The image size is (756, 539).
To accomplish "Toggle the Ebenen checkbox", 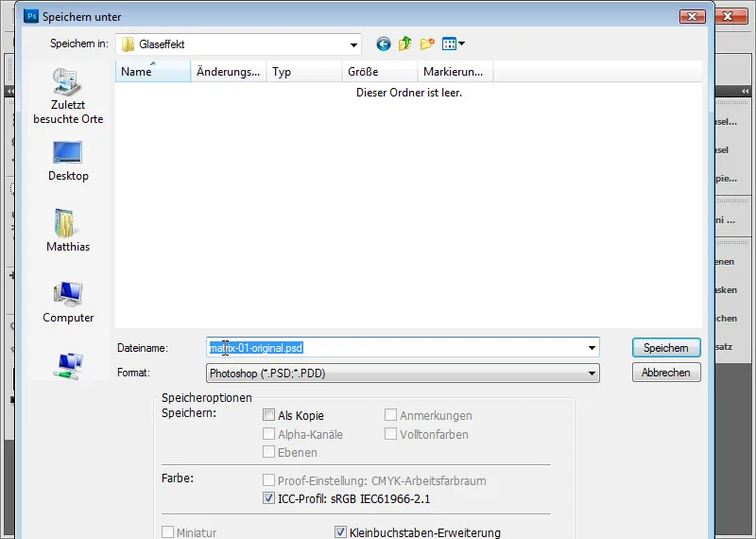I will [268, 452].
